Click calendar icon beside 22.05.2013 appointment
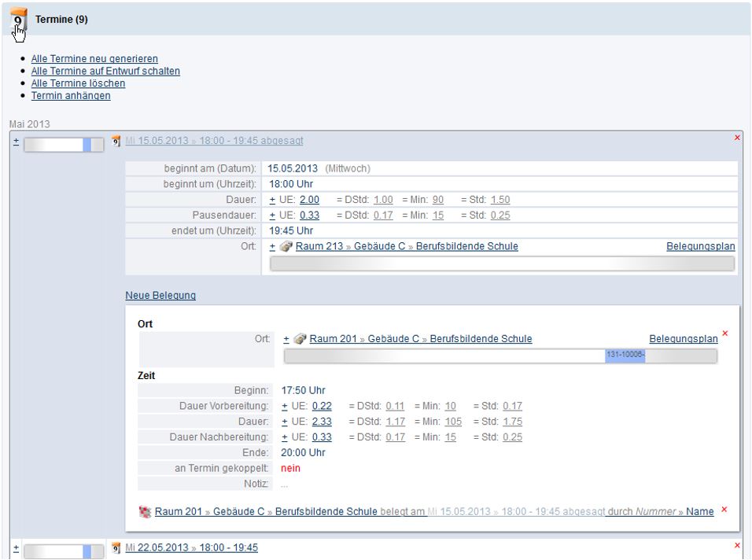752x560 pixels. pyautogui.click(x=116, y=547)
